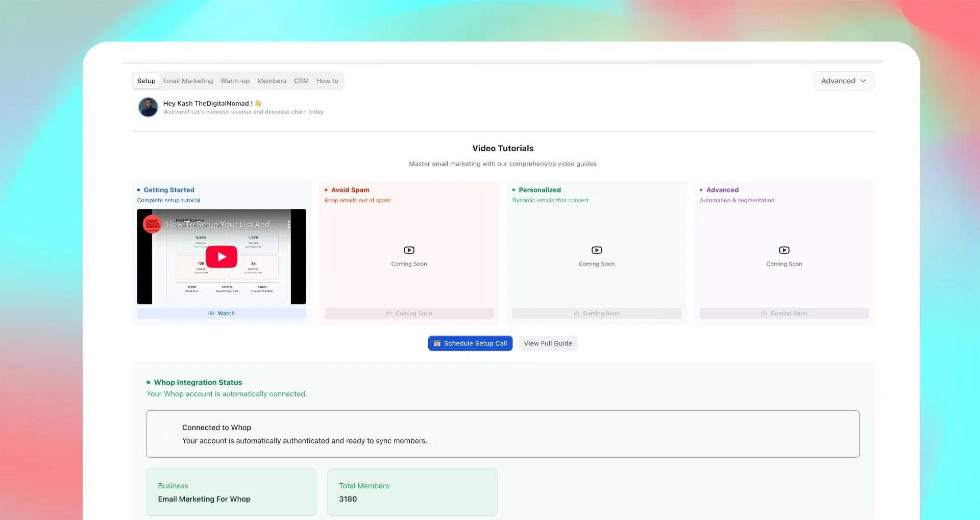Play the YouTube setup video
The image size is (980, 520).
click(x=222, y=257)
